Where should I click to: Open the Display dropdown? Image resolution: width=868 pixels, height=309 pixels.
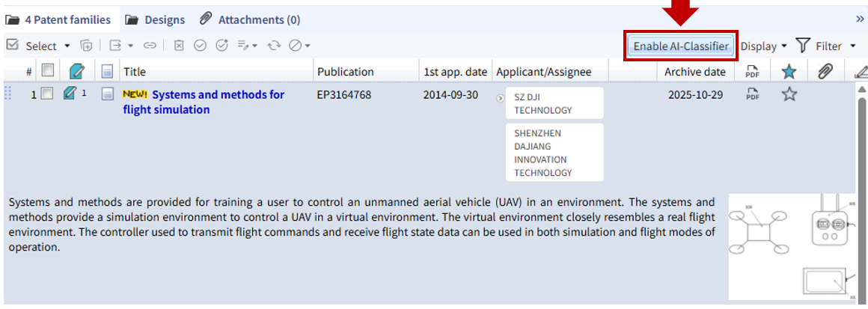[763, 46]
